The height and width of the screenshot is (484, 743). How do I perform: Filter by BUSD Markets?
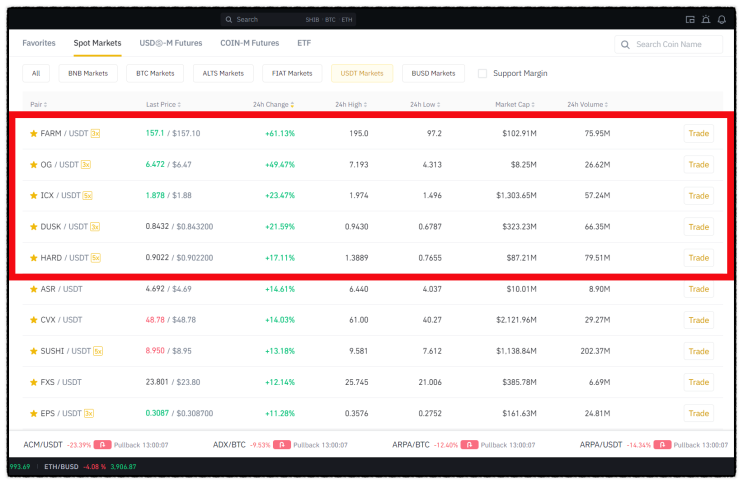click(433, 73)
